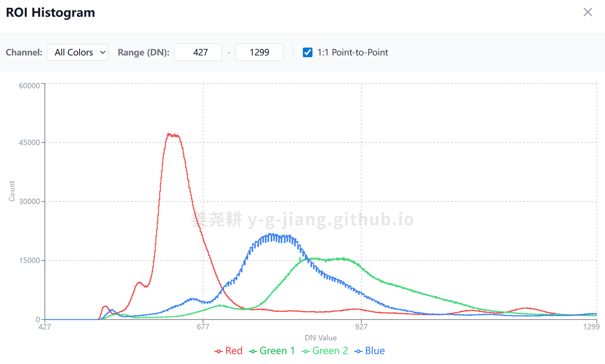Toggle the Green 1 legend label
The height and width of the screenshot is (364, 605).
[277, 351]
